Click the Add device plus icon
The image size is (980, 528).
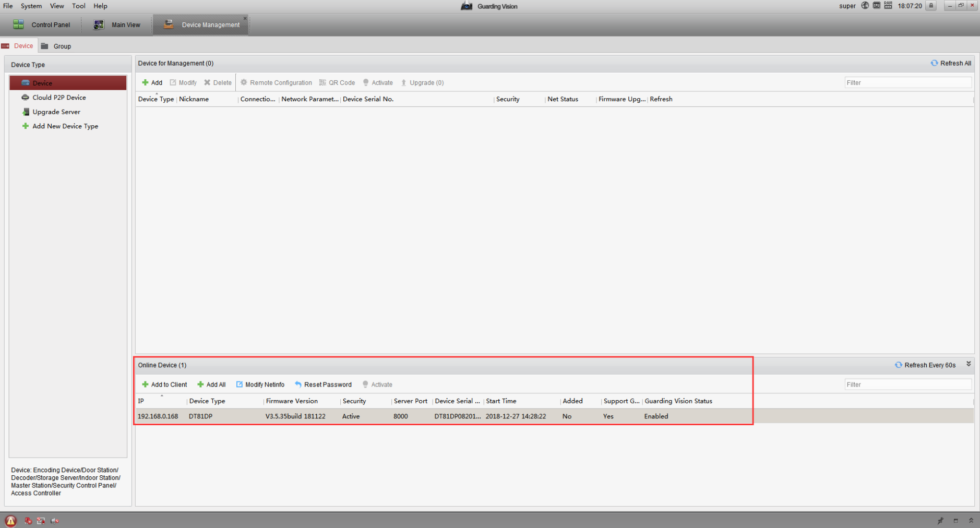[x=145, y=82]
